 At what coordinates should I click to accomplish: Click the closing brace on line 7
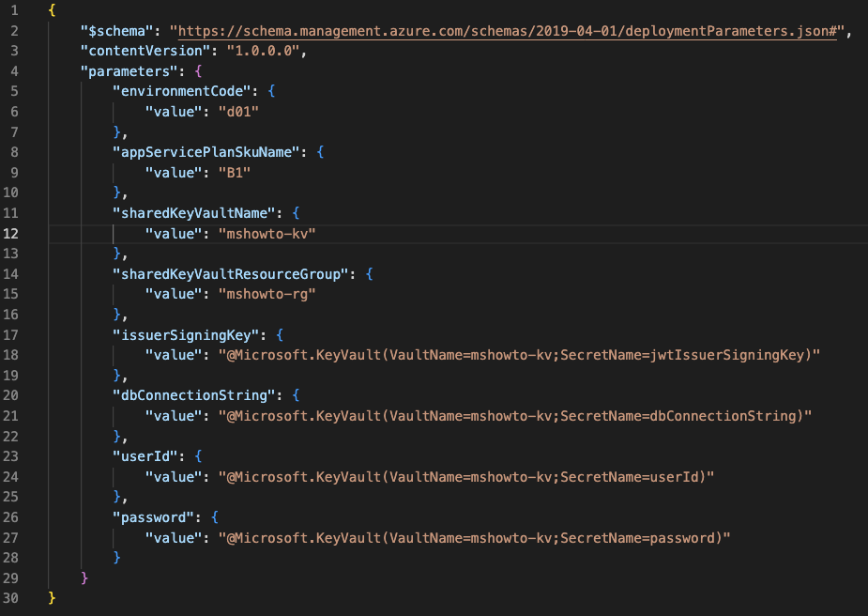[x=116, y=132]
